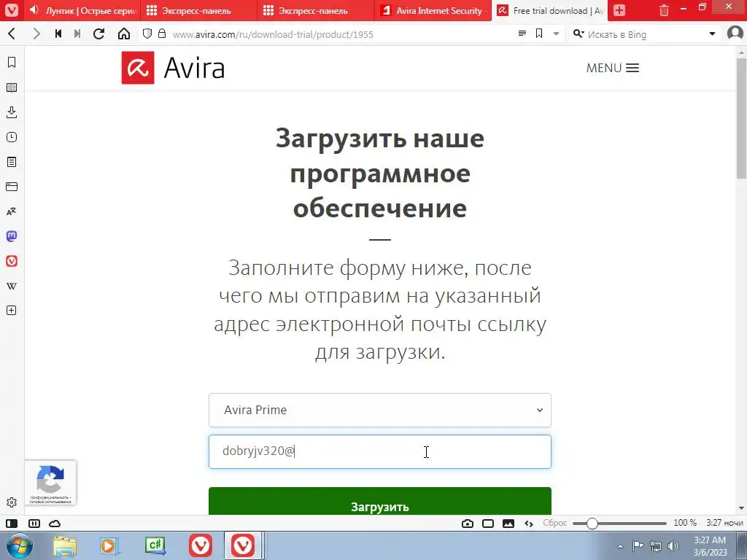
Task: Click the zoom slider handle
Action: pyautogui.click(x=592, y=524)
